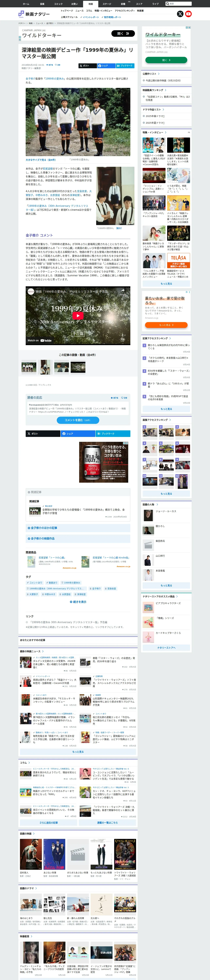This screenshot has height=980, width=210.
Task: Click the 動画あり tag
Action: [x=52, y=583]
